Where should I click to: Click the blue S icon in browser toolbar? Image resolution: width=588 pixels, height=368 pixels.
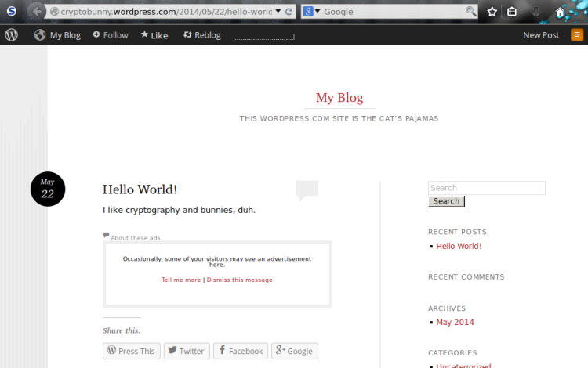click(x=12, y=11)
